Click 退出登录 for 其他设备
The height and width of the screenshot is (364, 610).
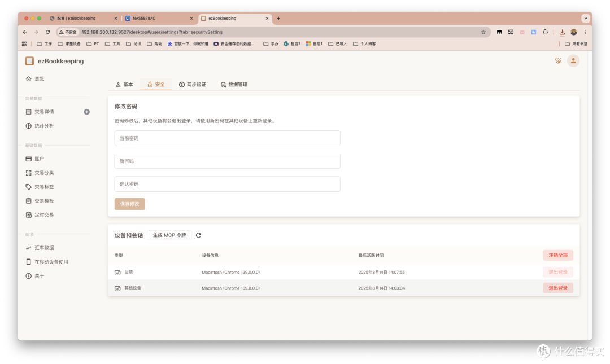click(557, 288)
